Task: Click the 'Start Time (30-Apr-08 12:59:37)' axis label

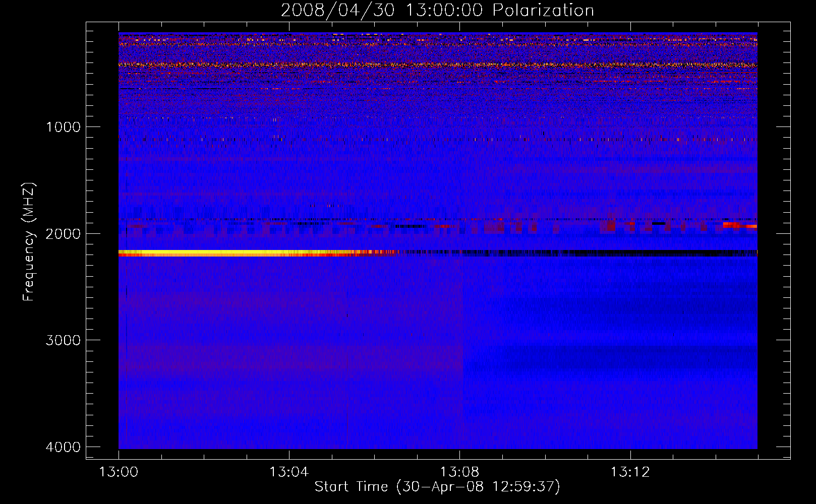Action: click(437, 487)
